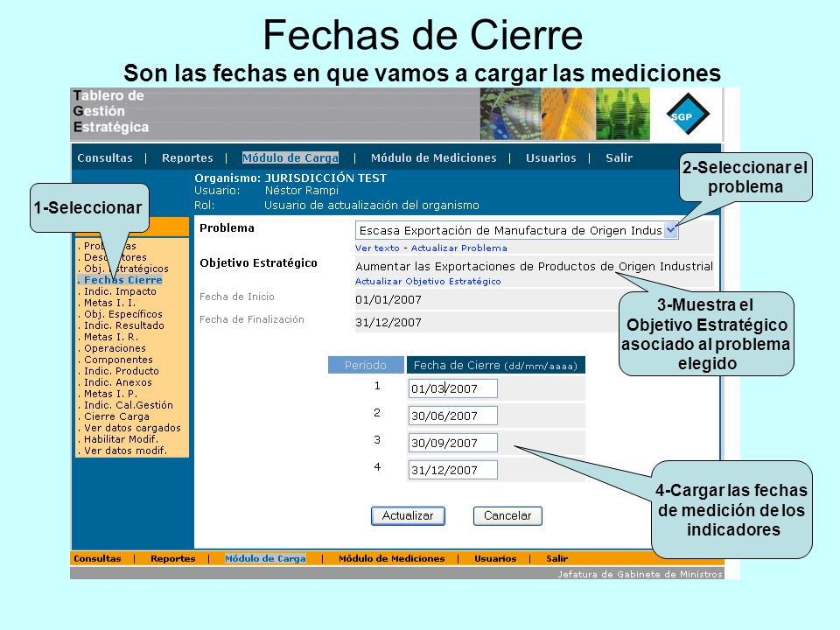
Task: Click the Período column header
Action: pos(366,365)
